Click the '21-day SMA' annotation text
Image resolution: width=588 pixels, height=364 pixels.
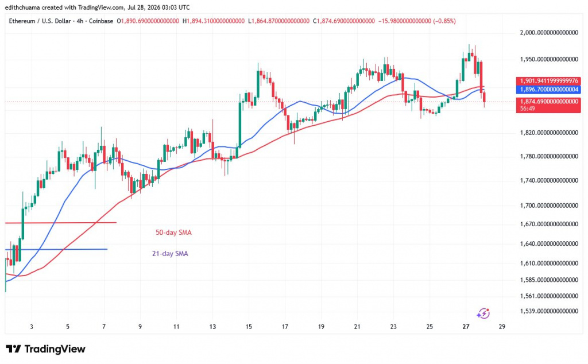click(x=170, y=254)
